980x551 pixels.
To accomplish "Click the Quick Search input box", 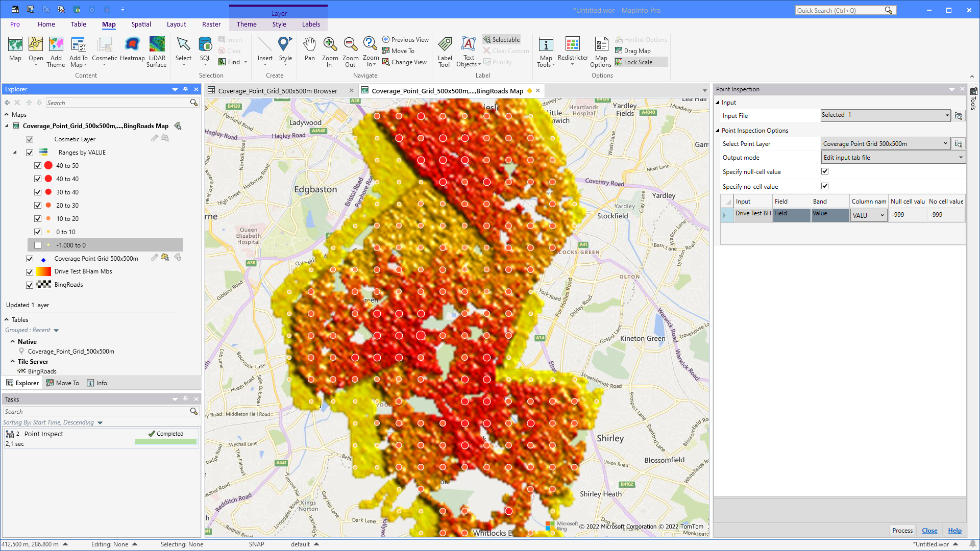I will pos(840,10).
